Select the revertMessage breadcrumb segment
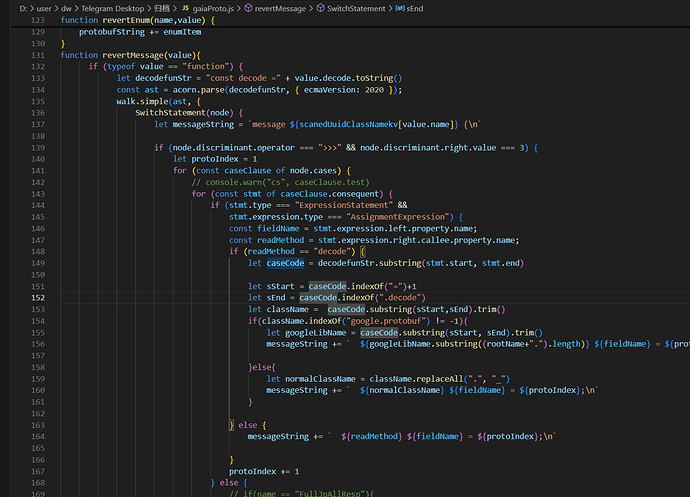This screenshot has width=690, height=497. coord(280,8)
